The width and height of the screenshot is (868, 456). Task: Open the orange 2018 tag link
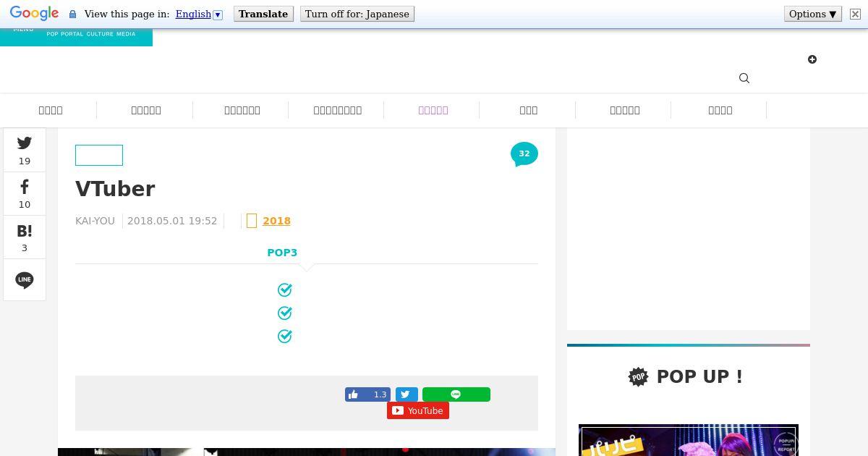pyautogui.click(x=276, y=221)
